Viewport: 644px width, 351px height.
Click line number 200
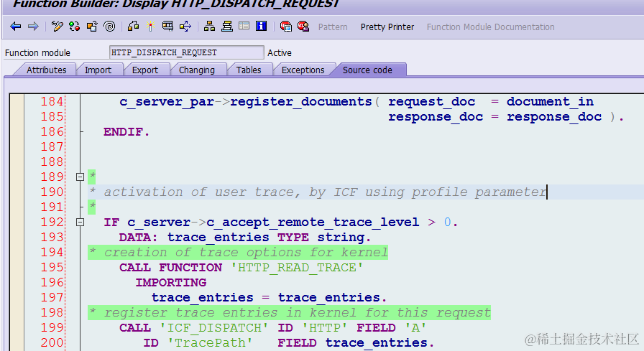tap(52, 342)
